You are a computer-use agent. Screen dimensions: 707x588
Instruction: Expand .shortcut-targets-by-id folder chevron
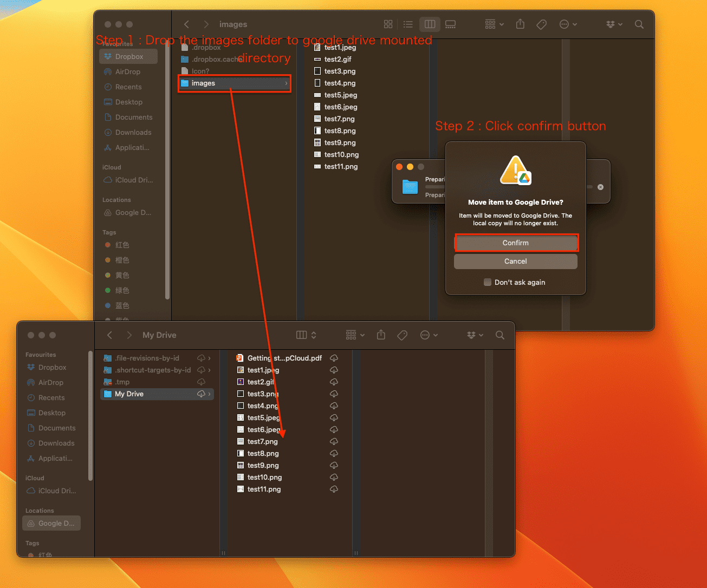click(209, 370)
